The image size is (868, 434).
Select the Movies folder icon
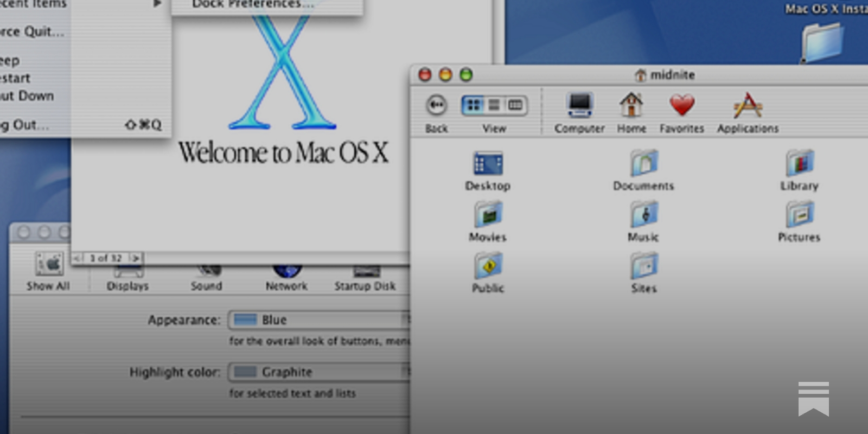[488, 214]
